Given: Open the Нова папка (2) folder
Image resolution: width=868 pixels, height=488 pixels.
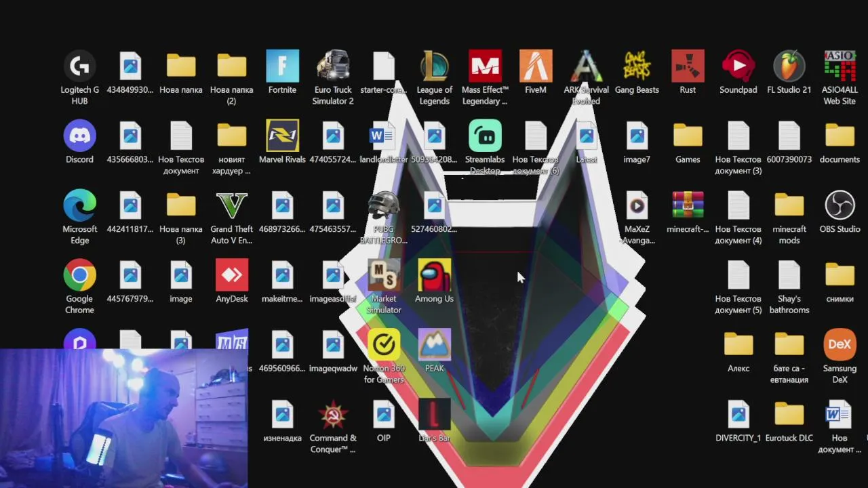Looking at the screenshot, I should [232, 77].
